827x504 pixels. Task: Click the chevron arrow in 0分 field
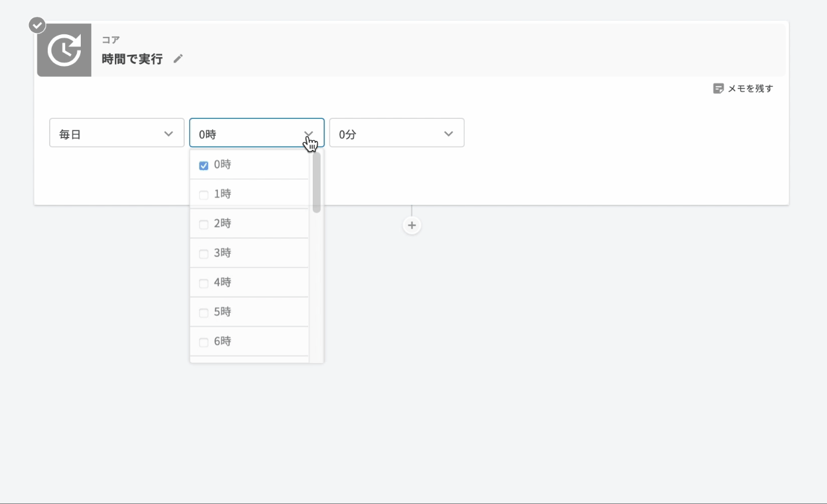(448, 134)
